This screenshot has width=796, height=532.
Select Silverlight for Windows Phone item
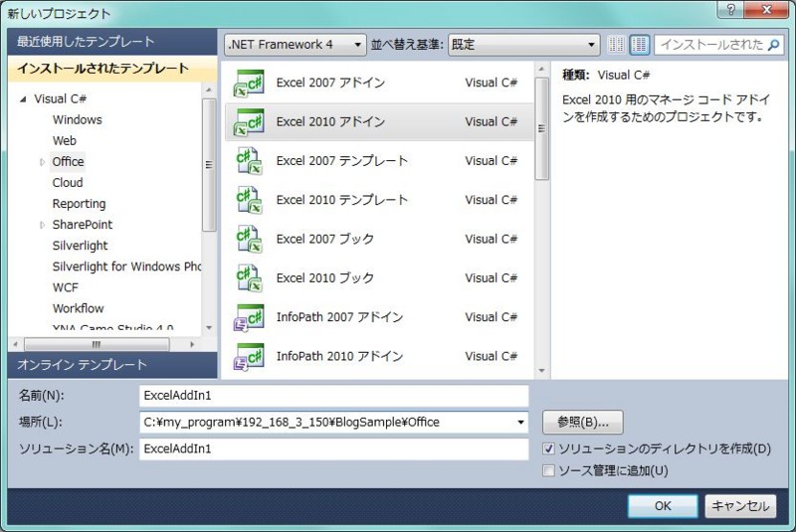(127, 266)
